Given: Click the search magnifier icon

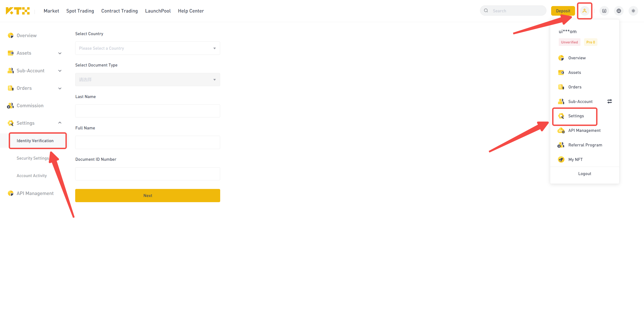Looking at the screenshot, I should pyautogui.click(x=486, y=11).
